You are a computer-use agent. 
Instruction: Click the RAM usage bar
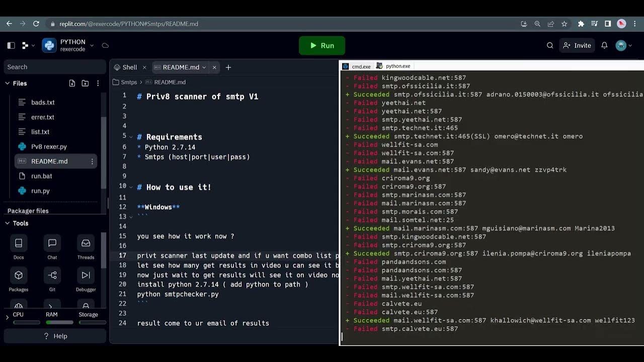[59, 322]
